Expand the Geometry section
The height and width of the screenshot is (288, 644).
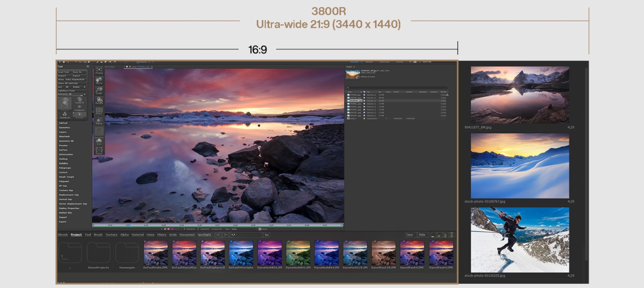point(64,127)
